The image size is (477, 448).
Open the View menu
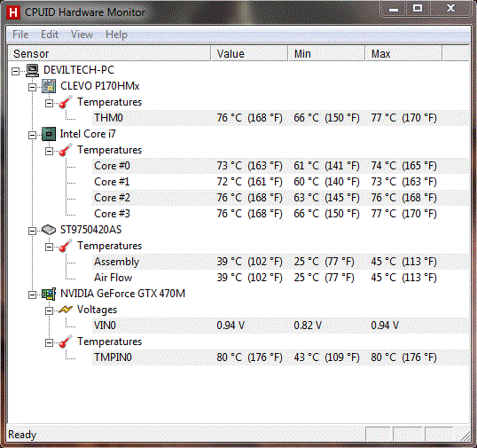click(82, 35)
